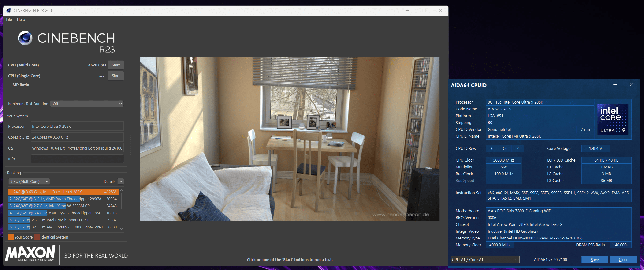Open the File menu

coord(9,19)
